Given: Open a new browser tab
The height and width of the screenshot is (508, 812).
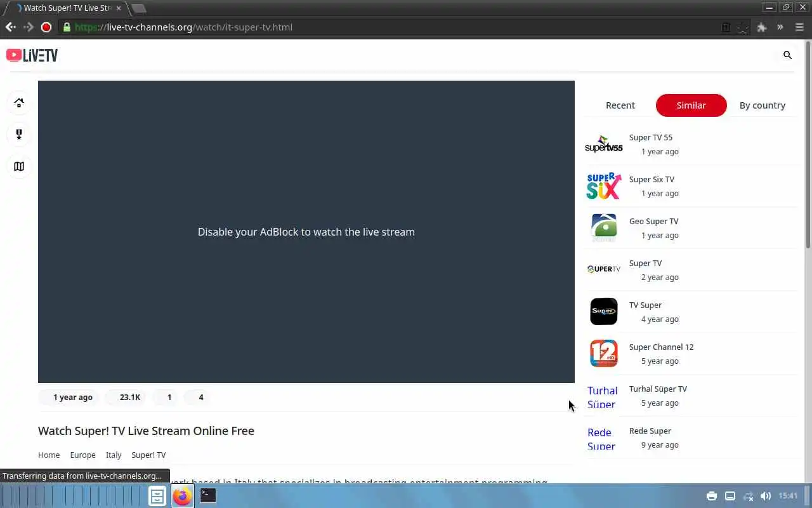Looking at the screenshot, I should (138, 8).
